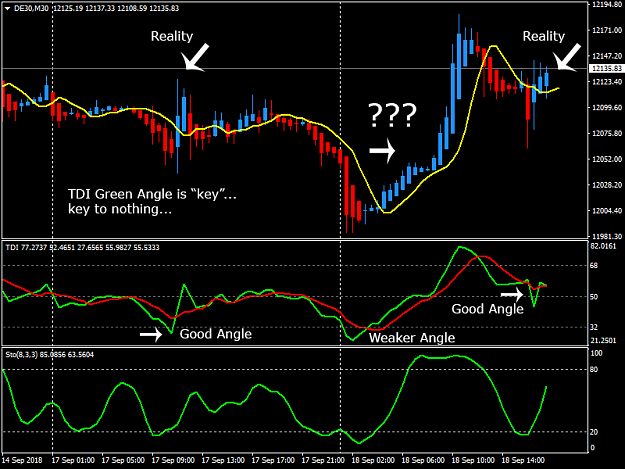Select the time label 17 Sep 09:00
Viewport: 625px width, 469px height.
coord(173,460)
